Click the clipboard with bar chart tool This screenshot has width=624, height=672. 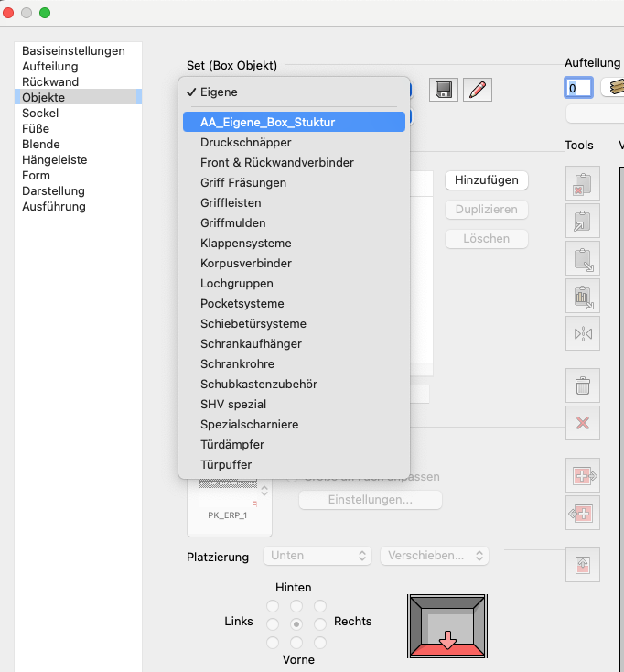tap(582, 295)
